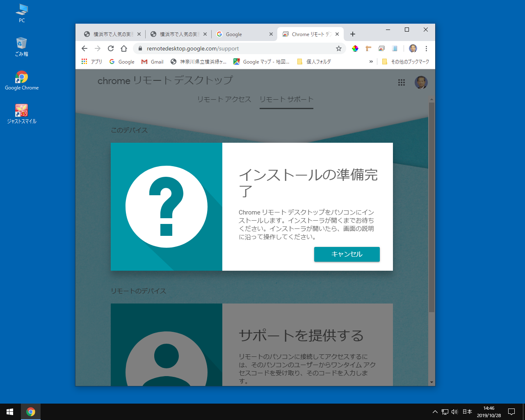This screenshot has width=525, height=420.
Task: Open the rainbow-window extension beside the orange one
Action: point(381,48)
